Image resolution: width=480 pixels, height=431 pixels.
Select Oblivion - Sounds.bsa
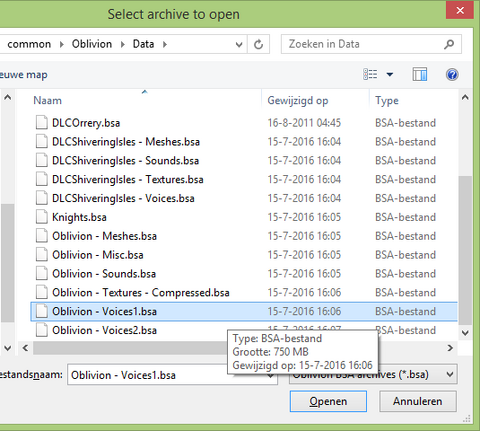[x=104, y=273]
